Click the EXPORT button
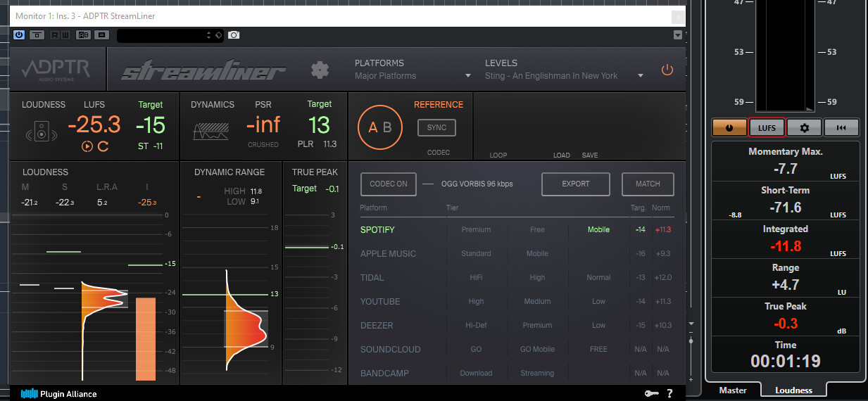 coord(576,184)
